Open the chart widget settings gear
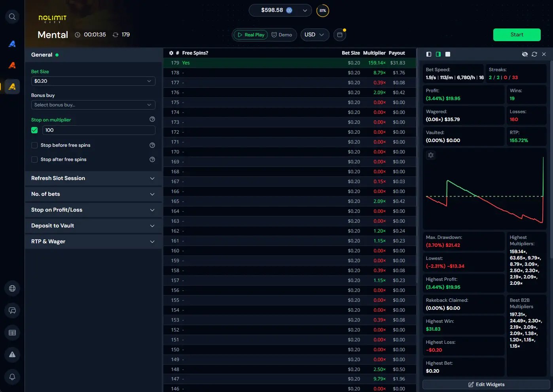The width and height of the screenshot is (553, 392). [x=431, y=155]
